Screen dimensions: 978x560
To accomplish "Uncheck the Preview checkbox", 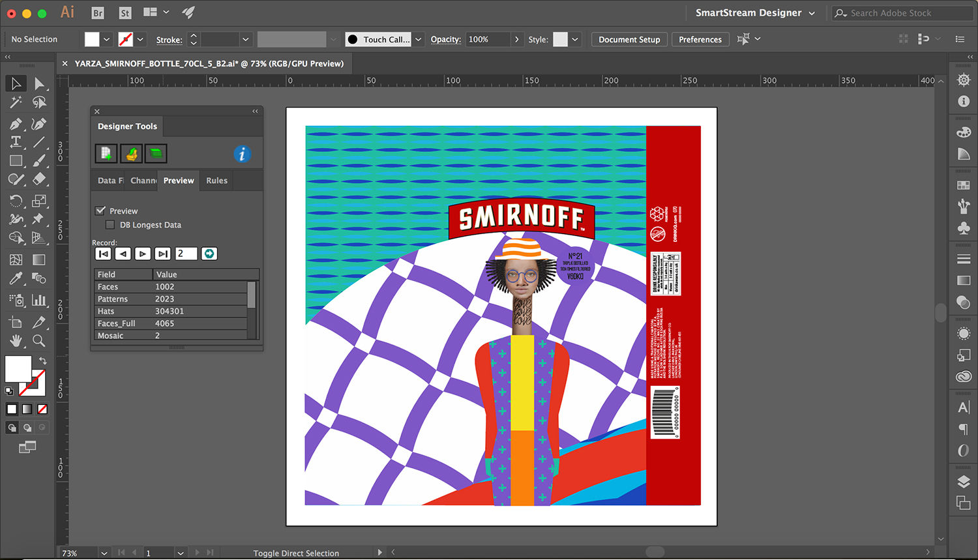I will pos(100,211).
